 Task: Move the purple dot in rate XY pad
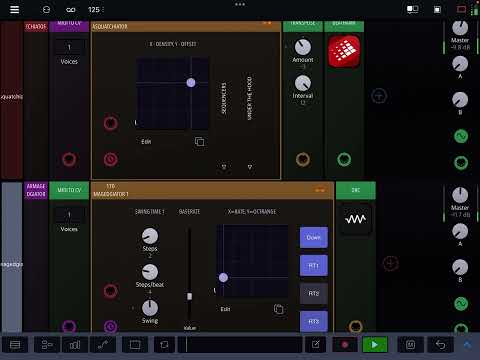click(x=223, y=277)
